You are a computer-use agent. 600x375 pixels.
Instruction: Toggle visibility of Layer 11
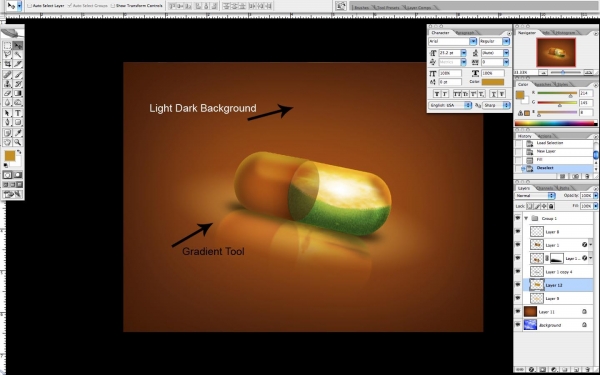click(x=518, y=311)
